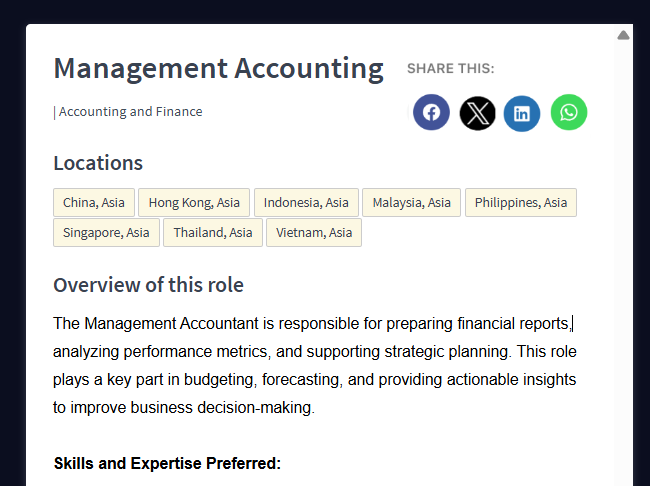The height and width of the screenshot is (486, 650).
Task: Select the Thailand, Asia location tag
Action: pyautogui.click(x=213, y=233)
